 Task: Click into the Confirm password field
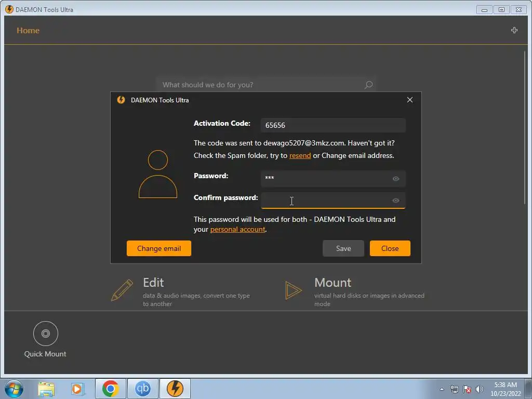pyautogui.click(x=333, y=201)
